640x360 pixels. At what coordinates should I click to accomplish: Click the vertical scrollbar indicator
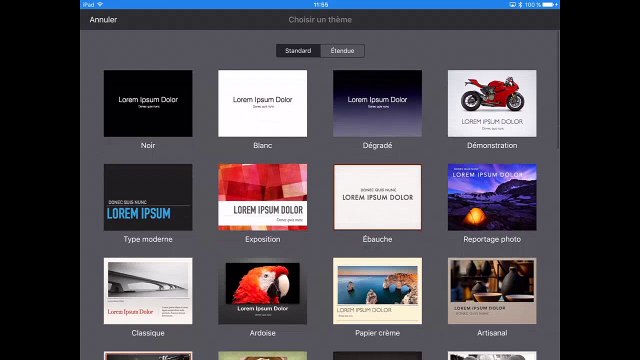[558, 90]
